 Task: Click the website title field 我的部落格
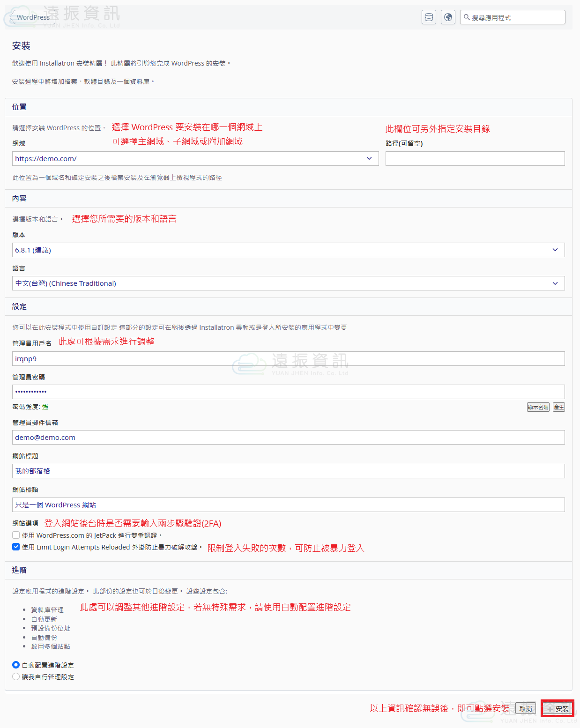click(288, 471)
